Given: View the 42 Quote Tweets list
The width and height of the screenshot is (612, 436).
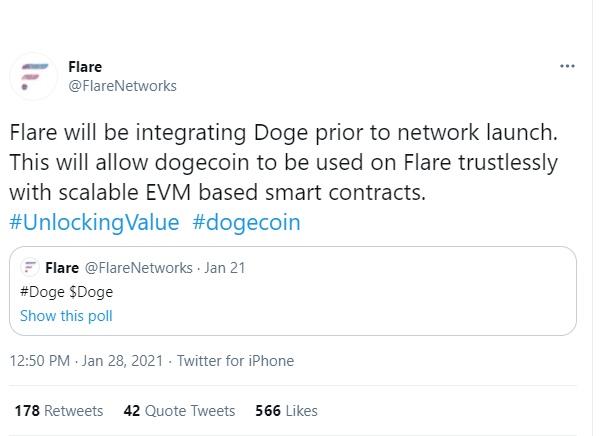Looking at the screenshot, I should click(179, 411).
